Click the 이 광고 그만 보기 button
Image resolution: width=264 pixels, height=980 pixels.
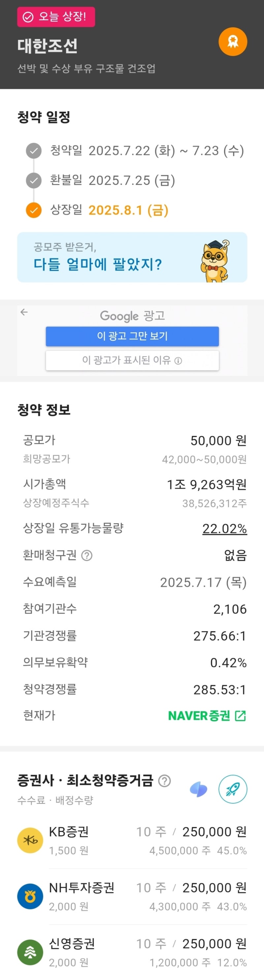[x=132, y=336]
